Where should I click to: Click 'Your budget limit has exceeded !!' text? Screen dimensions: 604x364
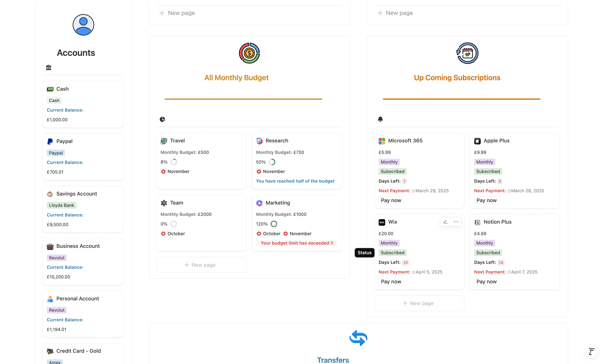(297, 243)
